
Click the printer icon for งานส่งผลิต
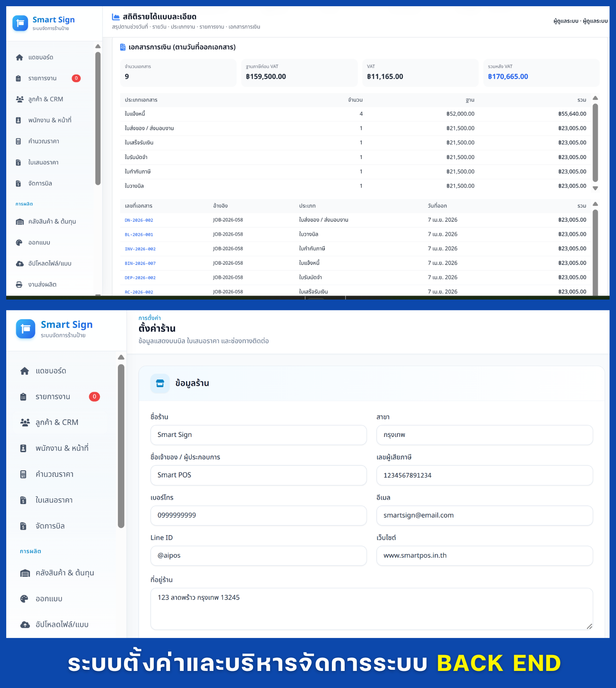click(19, 284)
